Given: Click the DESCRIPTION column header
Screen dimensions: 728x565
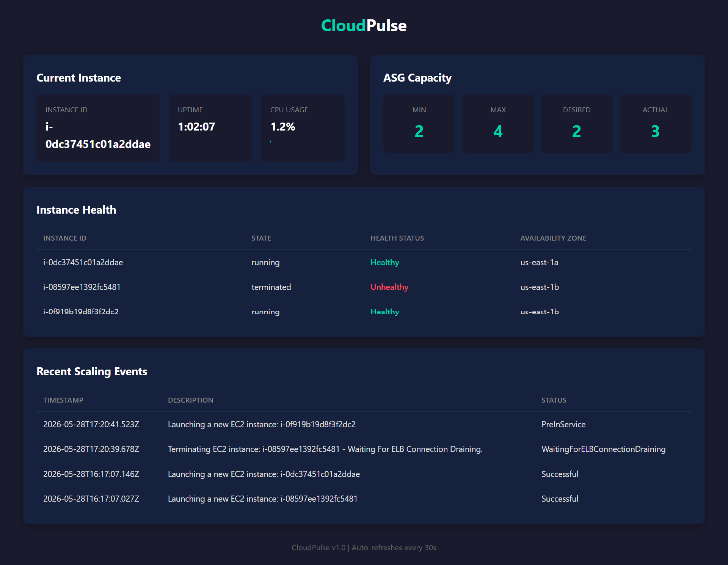Looking at the screenshot, I should [x=190, y=400].
